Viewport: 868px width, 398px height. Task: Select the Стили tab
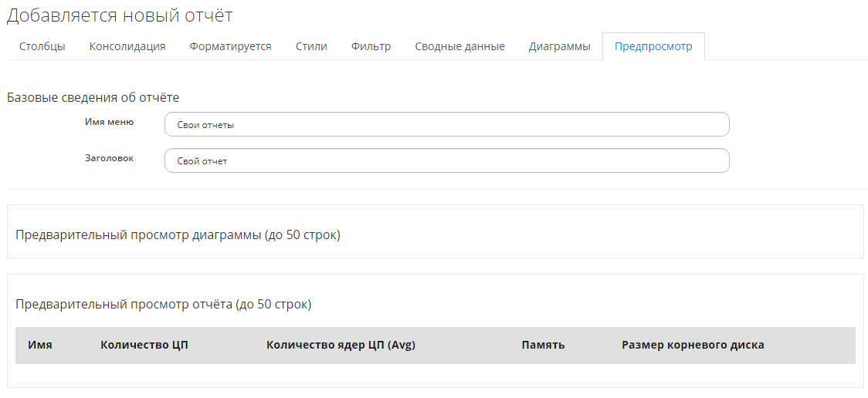tap(311, 46)
